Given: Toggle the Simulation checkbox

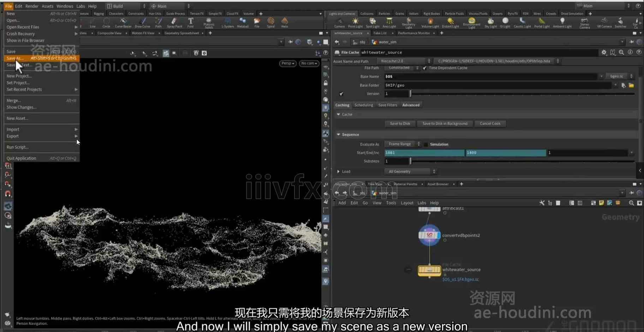Looking at the screenshot, I should coord(426,144).
